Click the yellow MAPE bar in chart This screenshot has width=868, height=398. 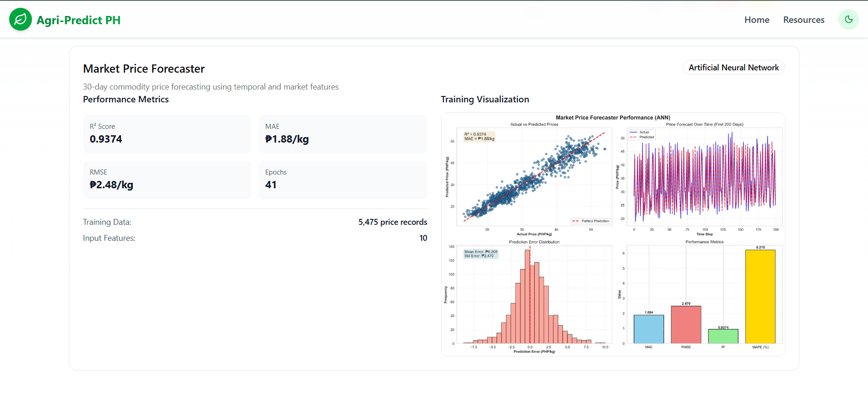point(760,297)
